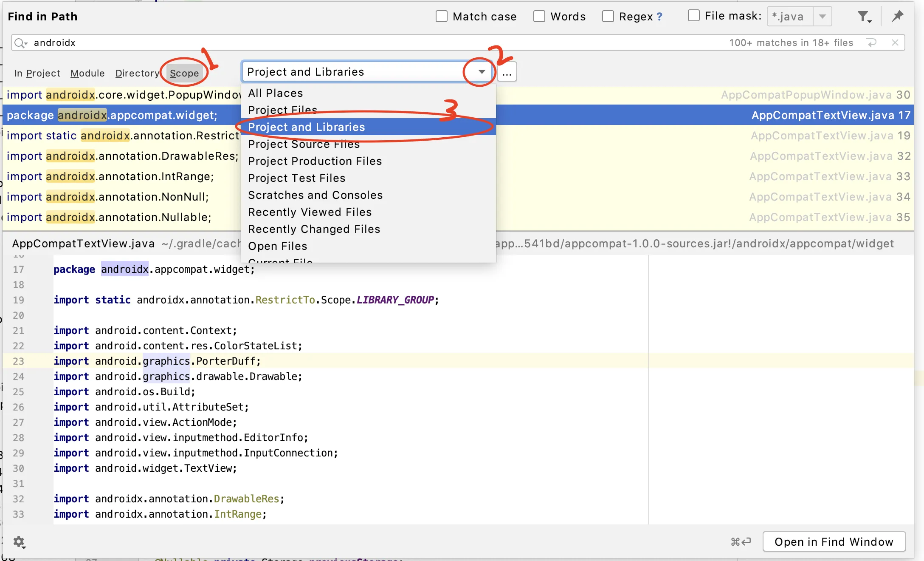Select the Project Files scope option

click(x=282, y=110)
